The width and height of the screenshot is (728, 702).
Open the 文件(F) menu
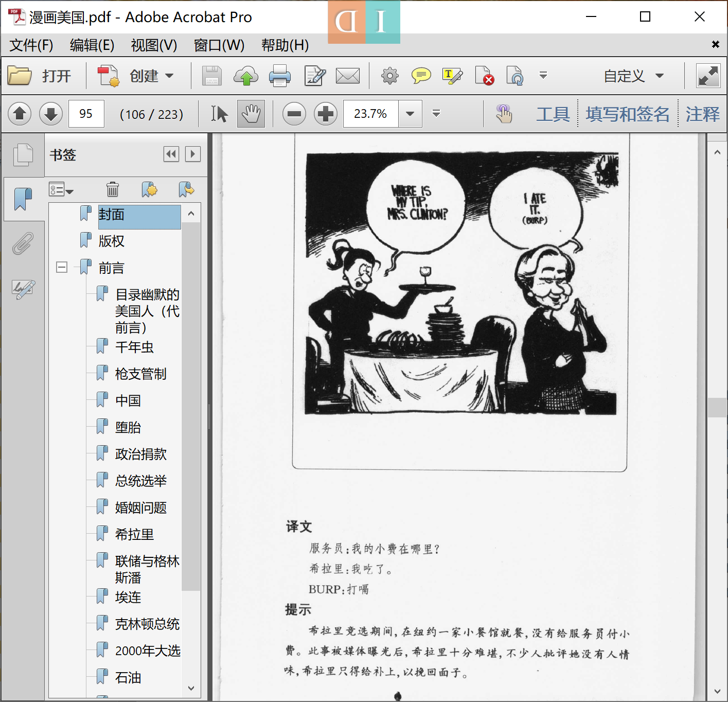[x=31, y=45]
